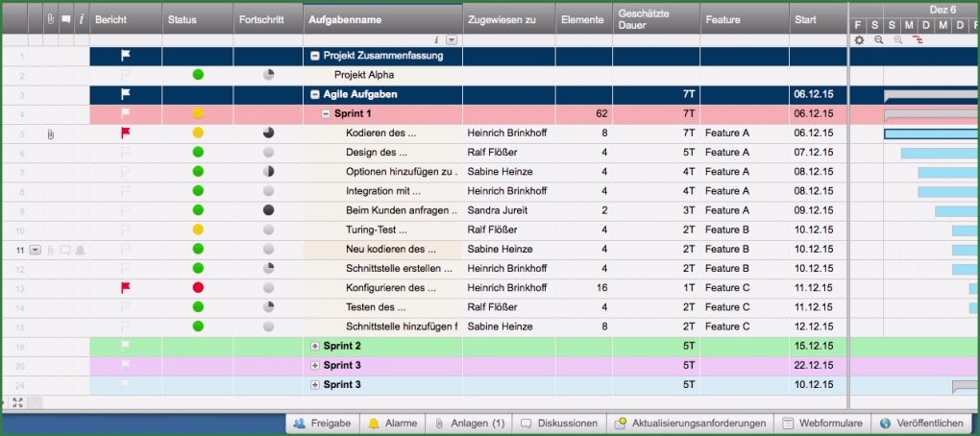This screenshot has height=436, width=980.
Task: Click the red status circle for Konfigurieren
Action: (x=198, y=288)
